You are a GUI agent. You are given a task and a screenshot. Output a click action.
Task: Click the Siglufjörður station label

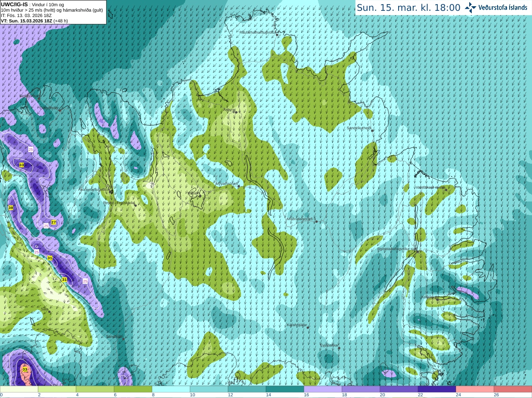point(29,96)
